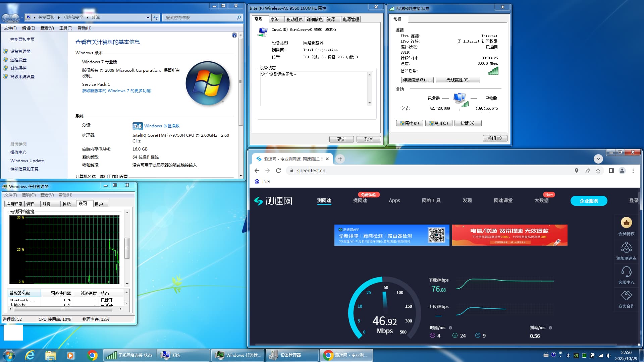
Task: Click the location pin icon in address bar
Action: 576,171
